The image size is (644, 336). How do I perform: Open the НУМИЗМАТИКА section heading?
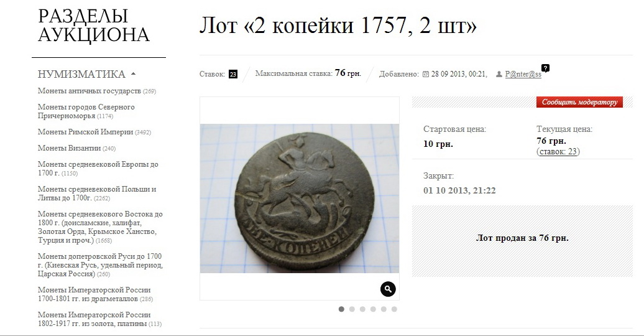81,74
